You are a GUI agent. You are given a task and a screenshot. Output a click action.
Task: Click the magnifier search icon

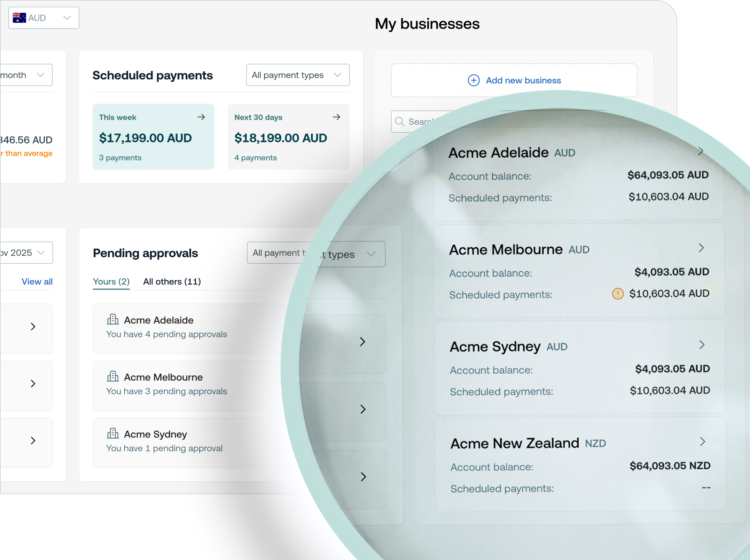400,122
